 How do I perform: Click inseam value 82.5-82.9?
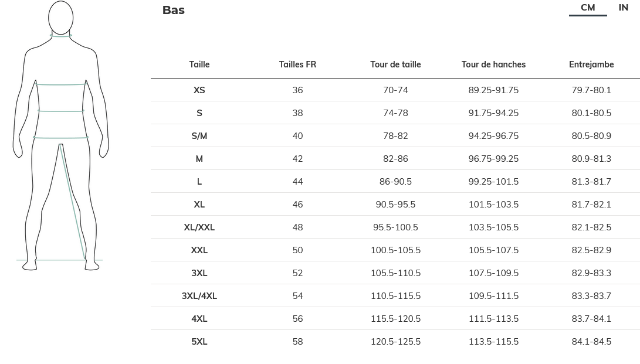(x=591, y=250)
